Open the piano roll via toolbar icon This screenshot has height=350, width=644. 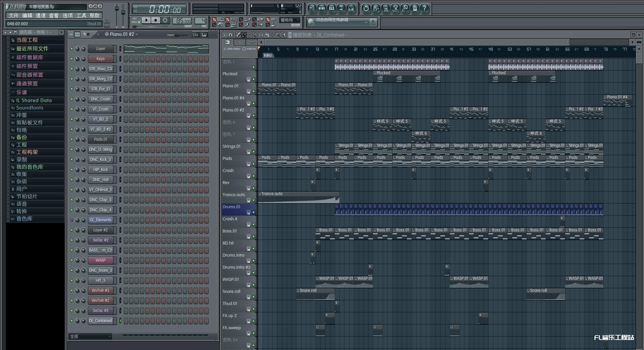coord(331,8)
